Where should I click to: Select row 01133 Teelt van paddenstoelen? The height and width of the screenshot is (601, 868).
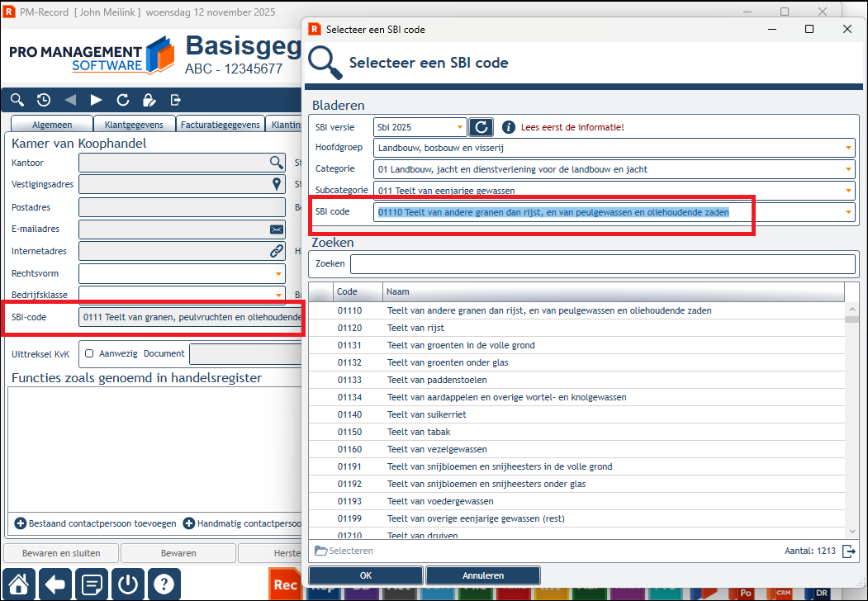point(576,381)
